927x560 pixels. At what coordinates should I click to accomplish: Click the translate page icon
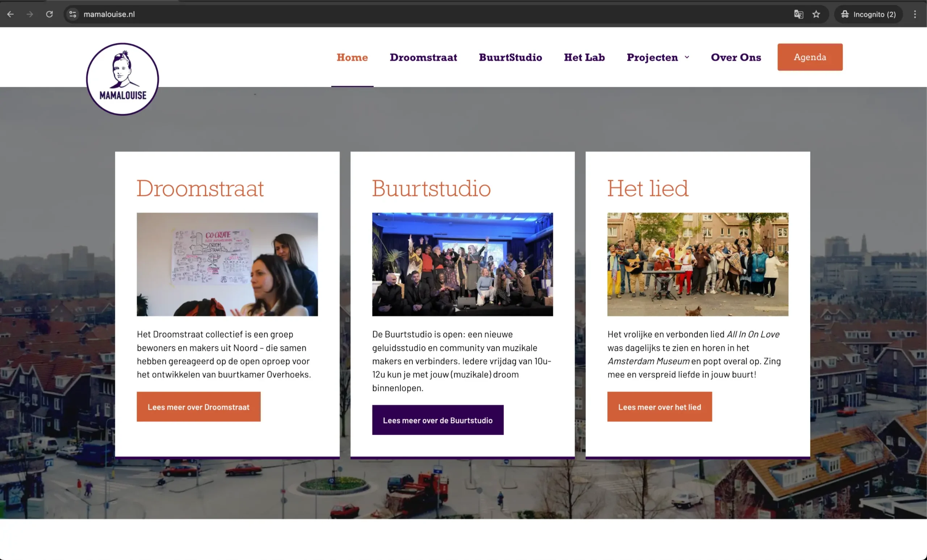pyautogui.click(x=798, y=14)
